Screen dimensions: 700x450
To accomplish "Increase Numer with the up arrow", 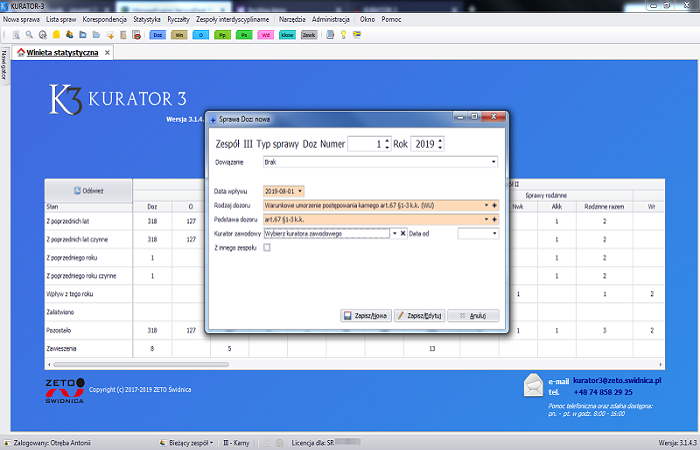I will click(387, 140).
